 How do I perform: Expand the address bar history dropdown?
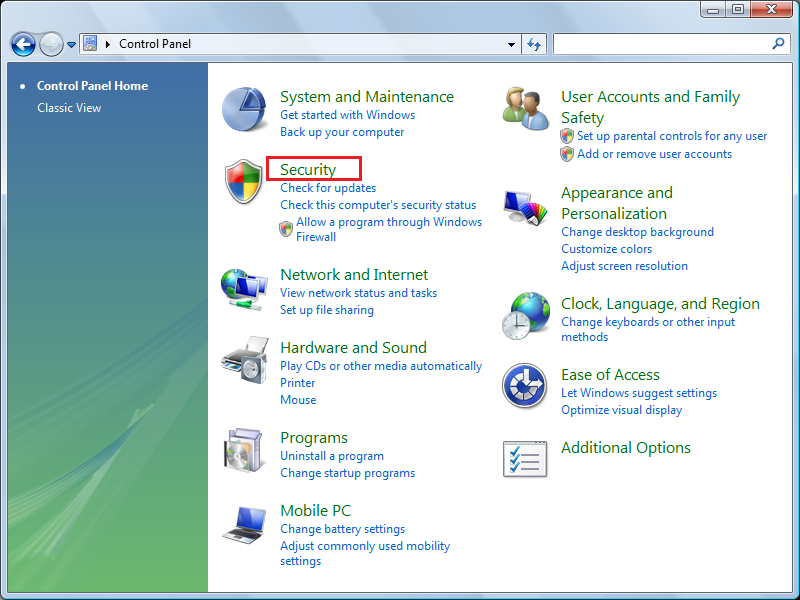(x=511, y=44)
